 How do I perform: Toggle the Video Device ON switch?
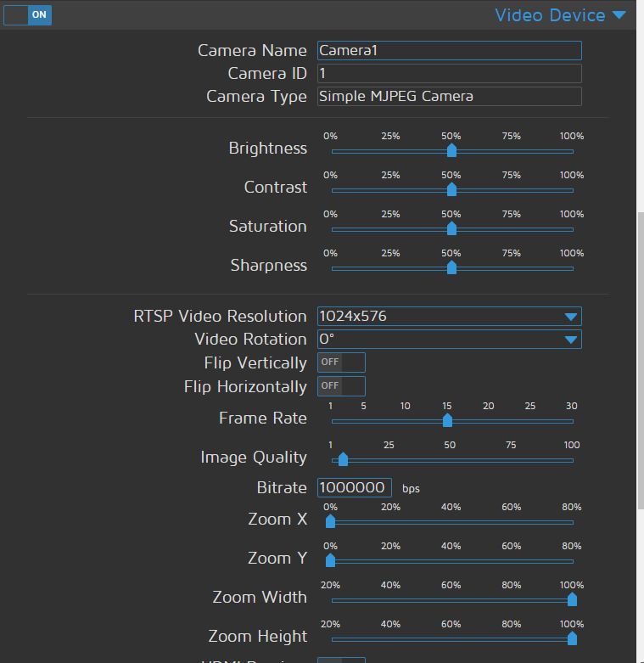pos(28,14)
